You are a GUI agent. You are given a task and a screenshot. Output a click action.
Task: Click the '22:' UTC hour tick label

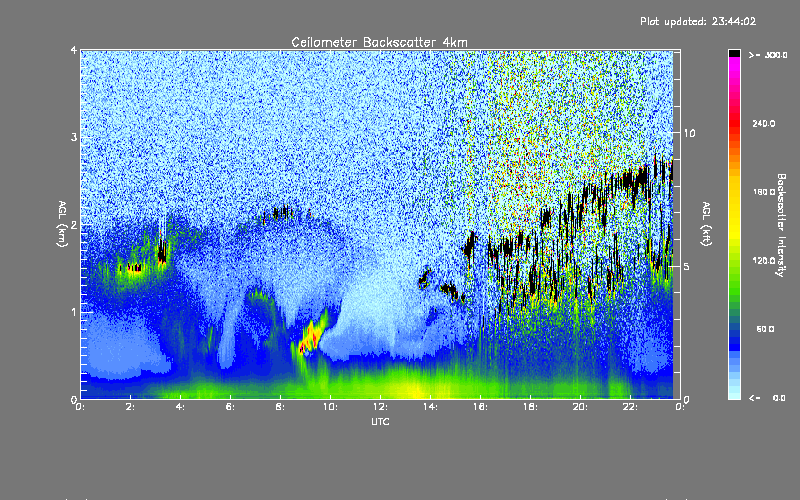[630, 407]
